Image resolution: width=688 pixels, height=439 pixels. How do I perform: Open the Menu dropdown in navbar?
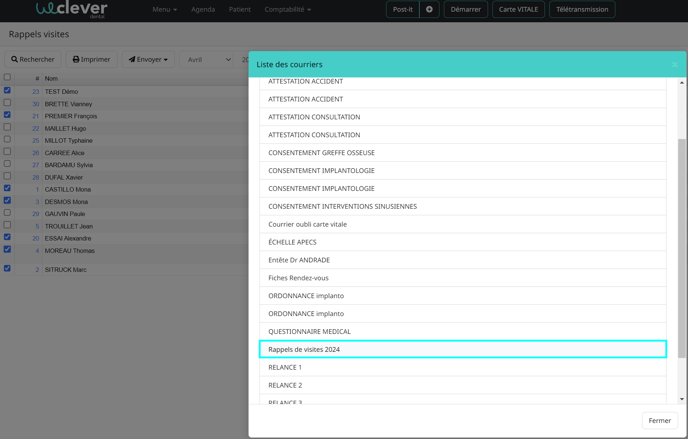click(x=165, y=9)
